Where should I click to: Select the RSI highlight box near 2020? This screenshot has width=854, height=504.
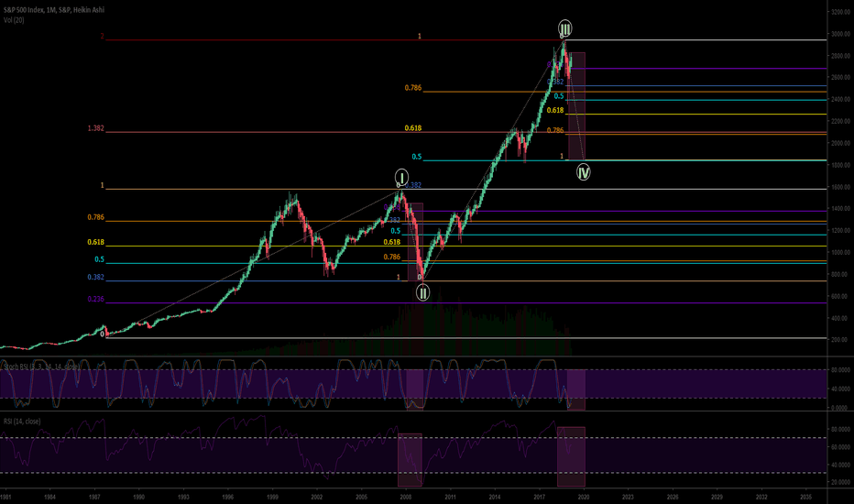point(571,456)
